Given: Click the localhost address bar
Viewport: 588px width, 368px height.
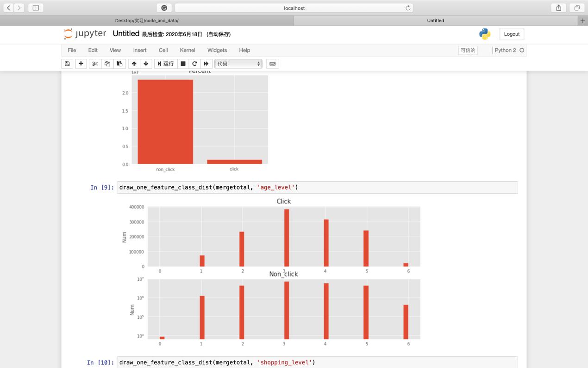Looking at the screenshot, I should [x=294, y=8].
